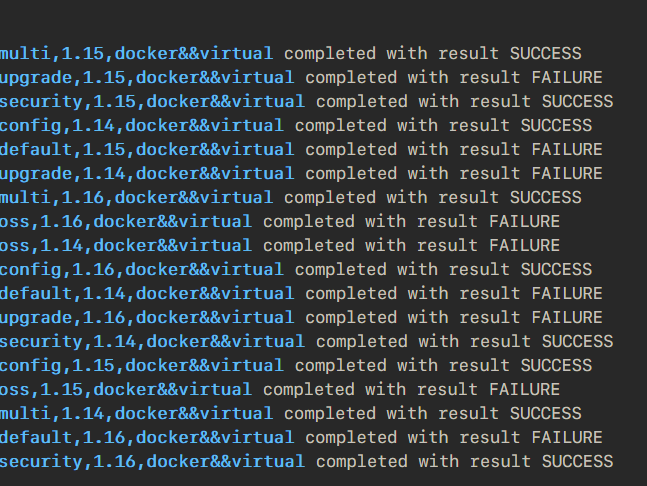647x486 pixels.
Task: Open the multi,1.16,docker&&virtual build link
Action: [x=136, y=197]
